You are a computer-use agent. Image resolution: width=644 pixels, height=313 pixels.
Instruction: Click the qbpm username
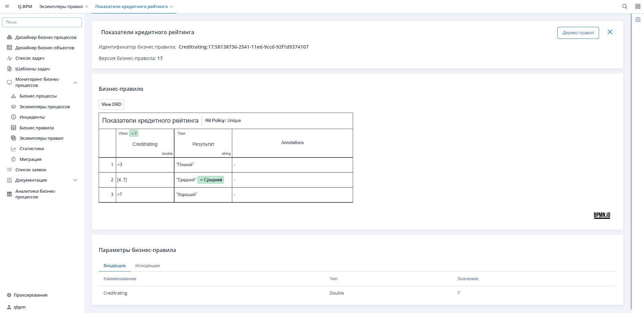coord(19,307)
